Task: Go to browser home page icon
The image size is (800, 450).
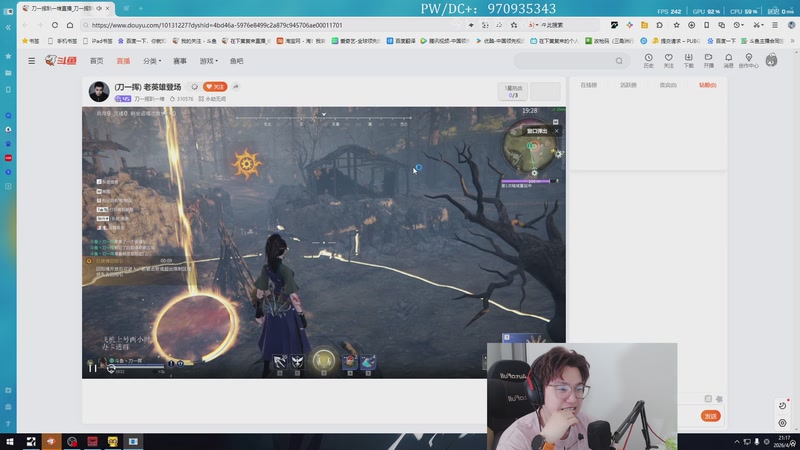Action: click(x=70, y=25)
